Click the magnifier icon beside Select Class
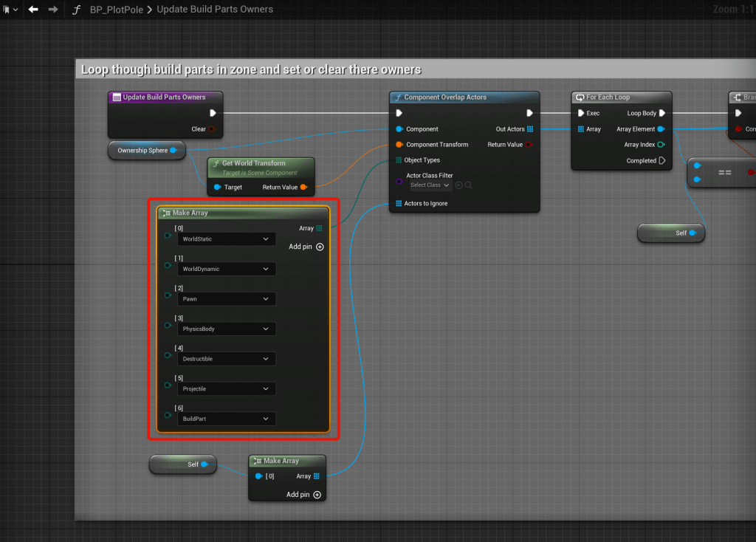The width and height of the screenshot is (756, 542). point(468,185)
